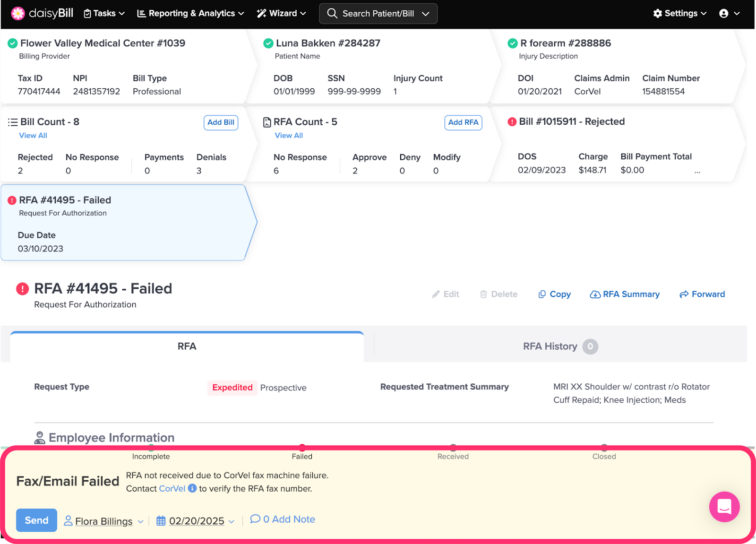View All bills link
756x544 pixels.
(33, 136)
